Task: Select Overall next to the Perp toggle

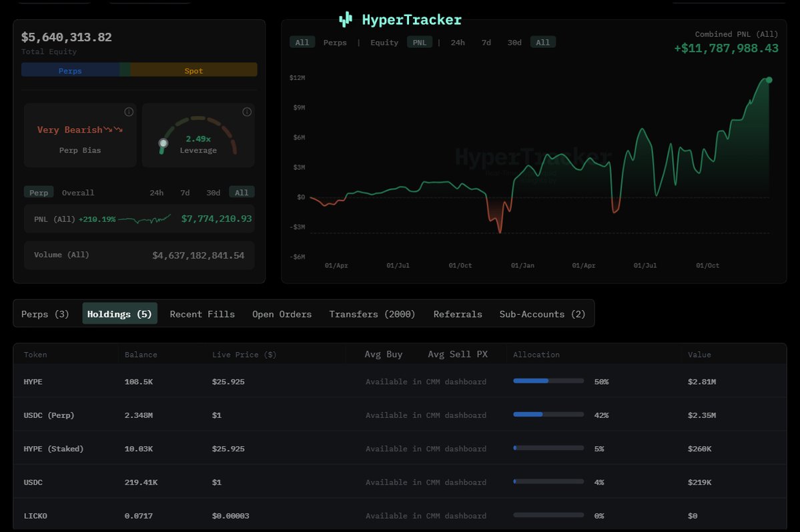Action: pyautogui.click(x=78, y=193)
